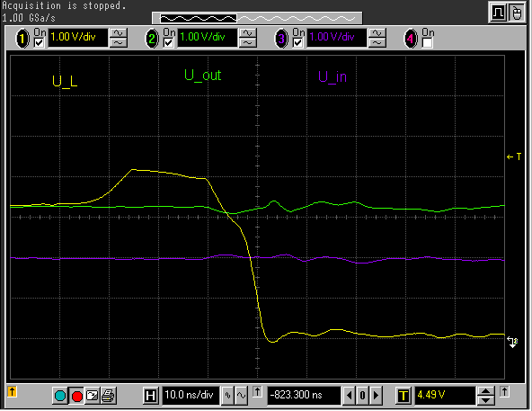532x411 pixels.
Task: Uncheck the Channel 1 On checkbox
Action: pos(40,43)
